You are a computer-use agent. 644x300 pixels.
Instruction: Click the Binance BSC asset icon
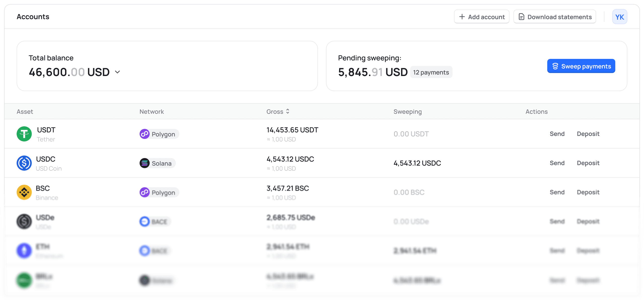[24, 192]
